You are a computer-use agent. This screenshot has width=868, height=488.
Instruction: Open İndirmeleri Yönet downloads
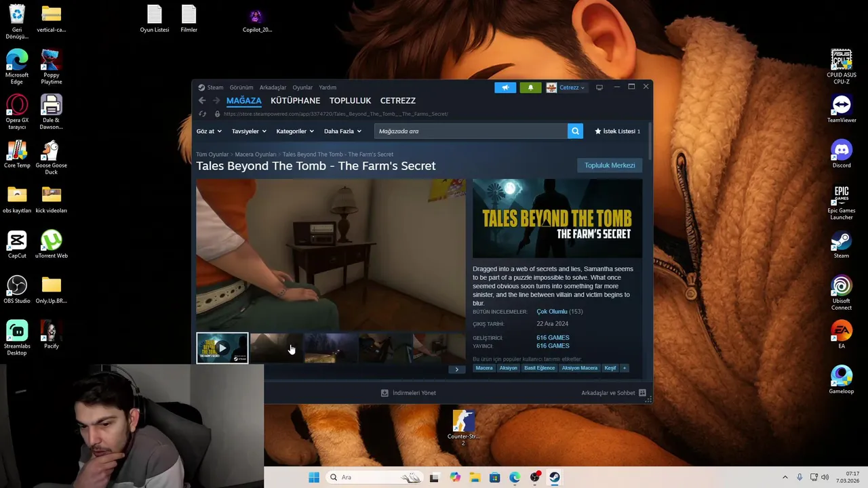tap(408, 393)
